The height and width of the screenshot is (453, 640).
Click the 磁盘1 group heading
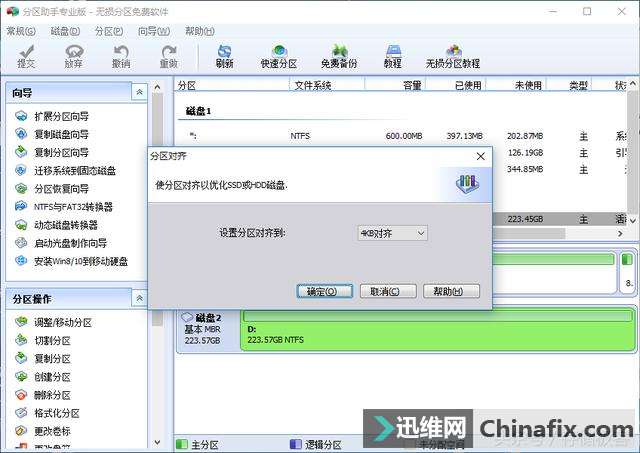198,111
